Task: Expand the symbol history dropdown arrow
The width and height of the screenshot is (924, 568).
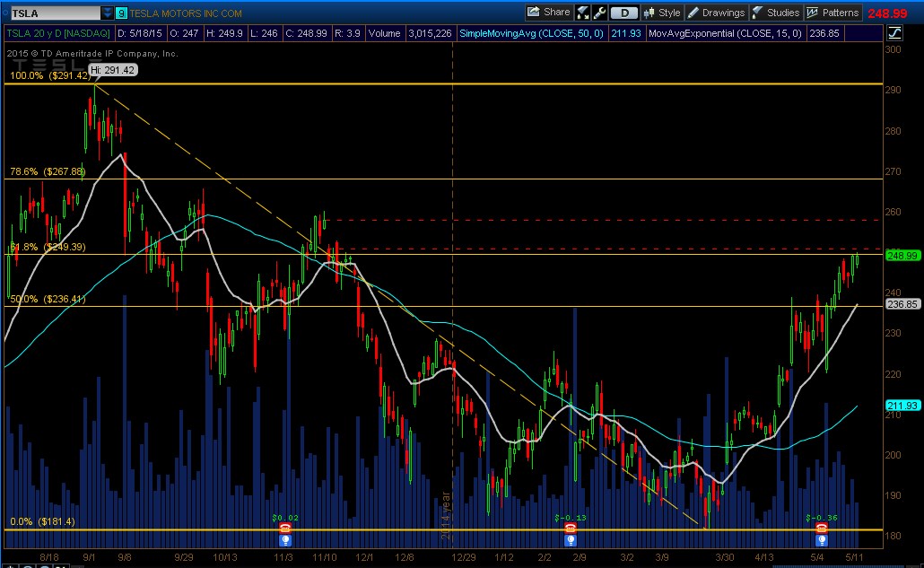Action: [x=107, y=13]
